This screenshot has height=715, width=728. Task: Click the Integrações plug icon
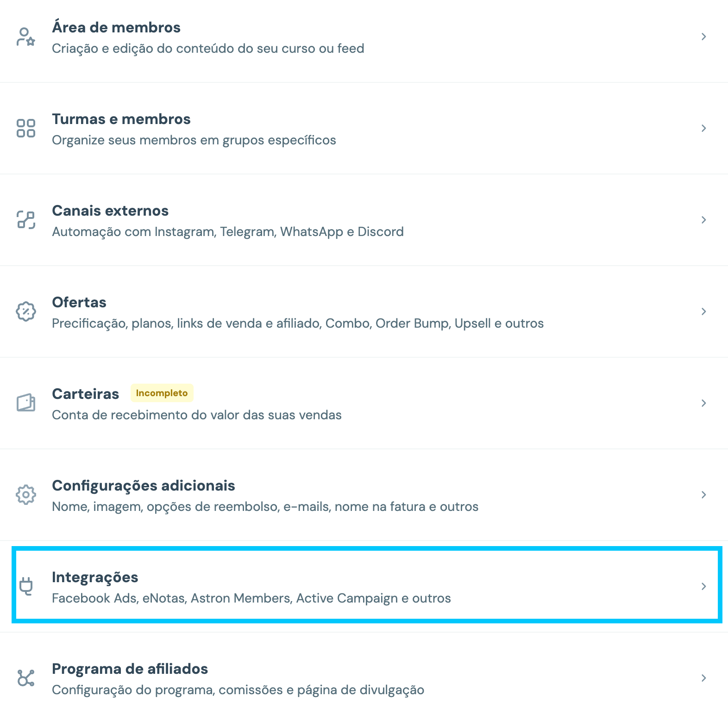tap(26, 586)
